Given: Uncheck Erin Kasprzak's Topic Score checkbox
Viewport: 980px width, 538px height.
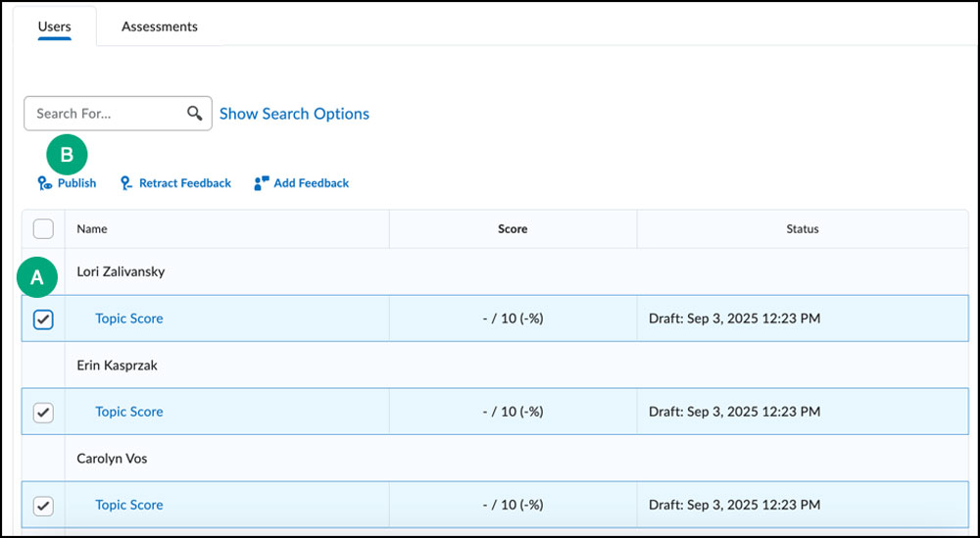Looking at the screenshot, I should 43,412.
